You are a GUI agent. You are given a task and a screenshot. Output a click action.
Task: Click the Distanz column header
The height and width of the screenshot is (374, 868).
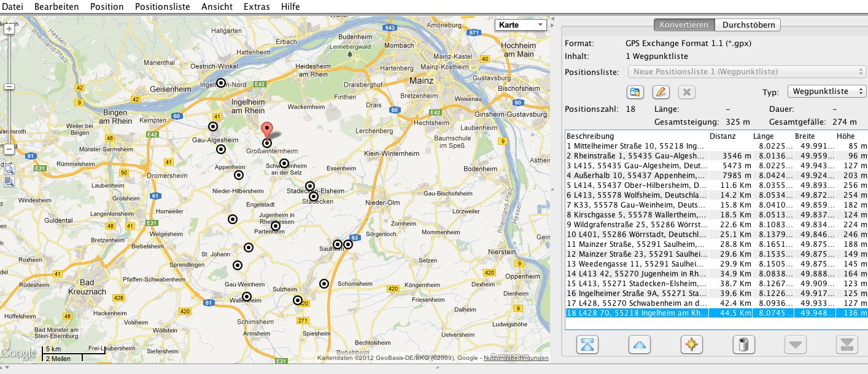tap(730, 136)
